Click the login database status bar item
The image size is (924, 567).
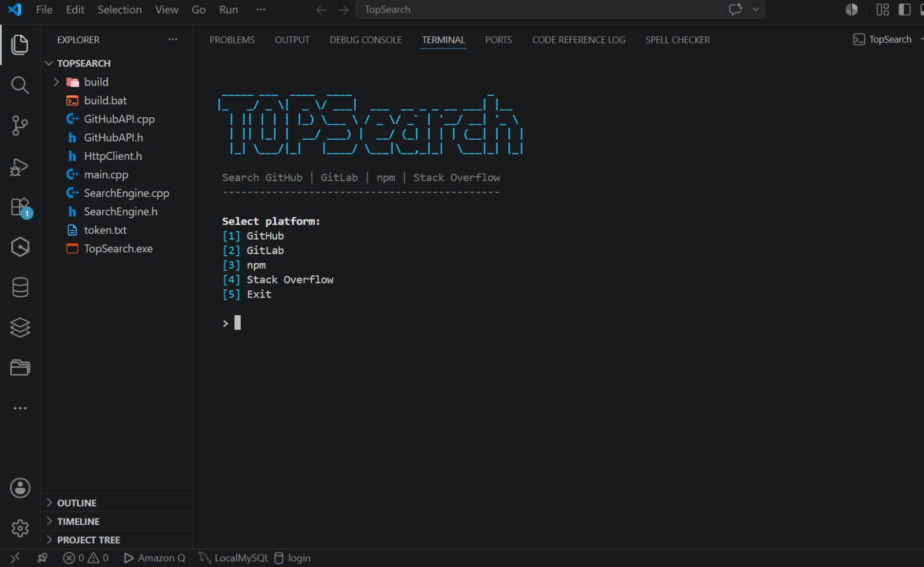click(x=292, y=558)
